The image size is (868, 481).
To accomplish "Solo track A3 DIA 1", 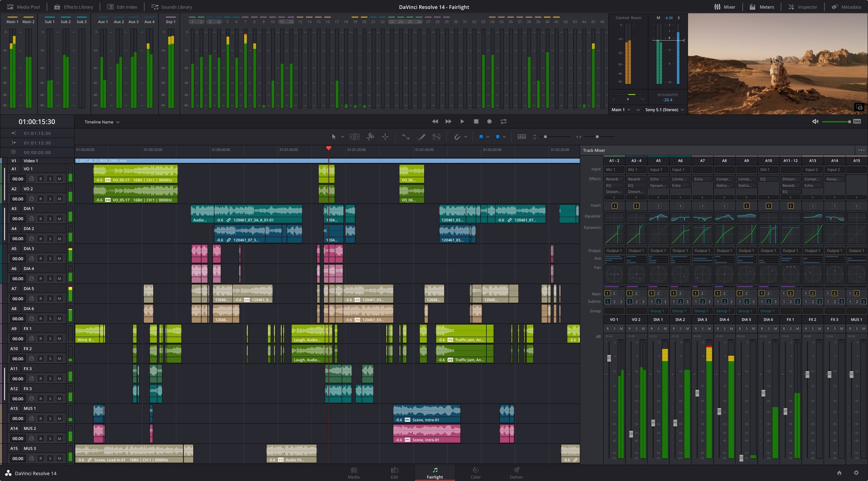I will [x=50, y=219].
